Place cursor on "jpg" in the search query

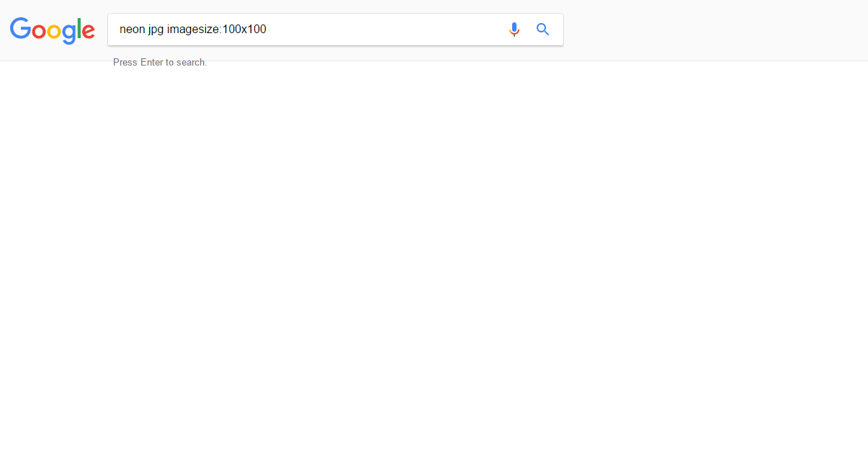[x=156, y=30]
